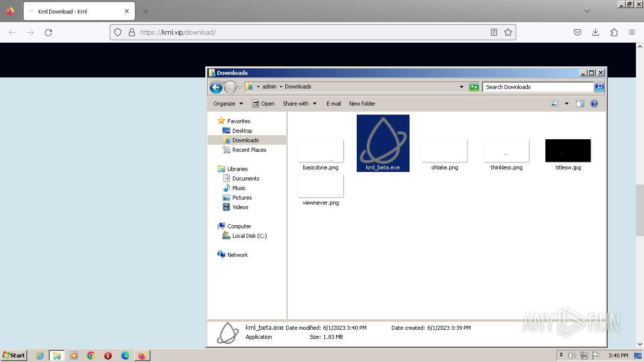Click Downloads in the breadcrumb path

298,86
